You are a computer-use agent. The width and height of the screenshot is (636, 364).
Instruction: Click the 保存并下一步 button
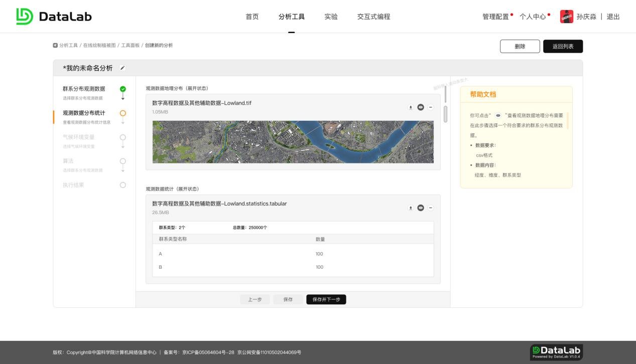pos(326,299)
